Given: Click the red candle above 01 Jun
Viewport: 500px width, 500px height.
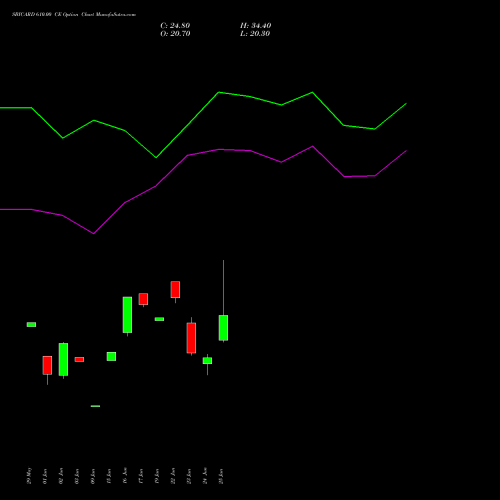Looking at the screenshot, I should coord(47,365).
